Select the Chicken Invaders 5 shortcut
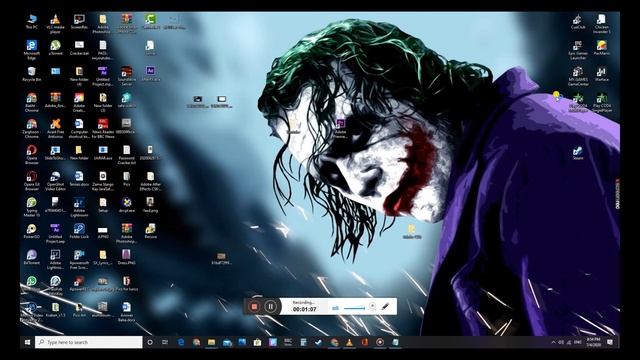The height and width of the screenshot is (360, 640). pyautogui.click(x=601, y=23)
